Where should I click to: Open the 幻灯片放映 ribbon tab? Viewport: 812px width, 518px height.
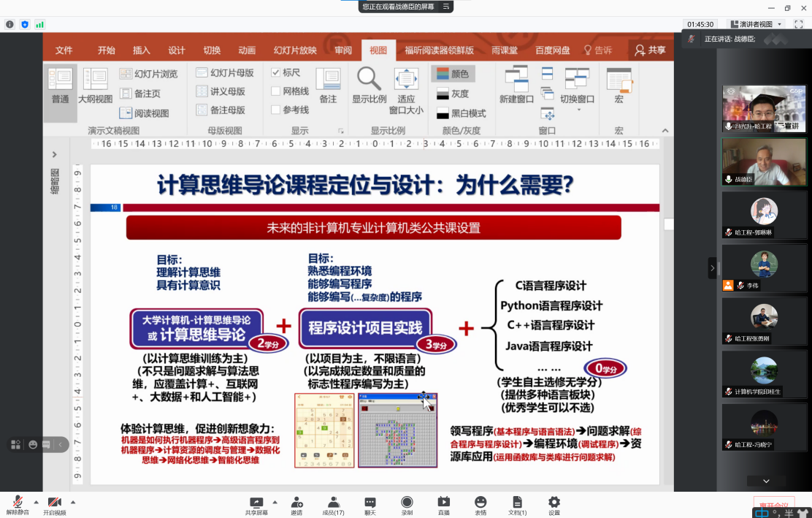[295, 50]
